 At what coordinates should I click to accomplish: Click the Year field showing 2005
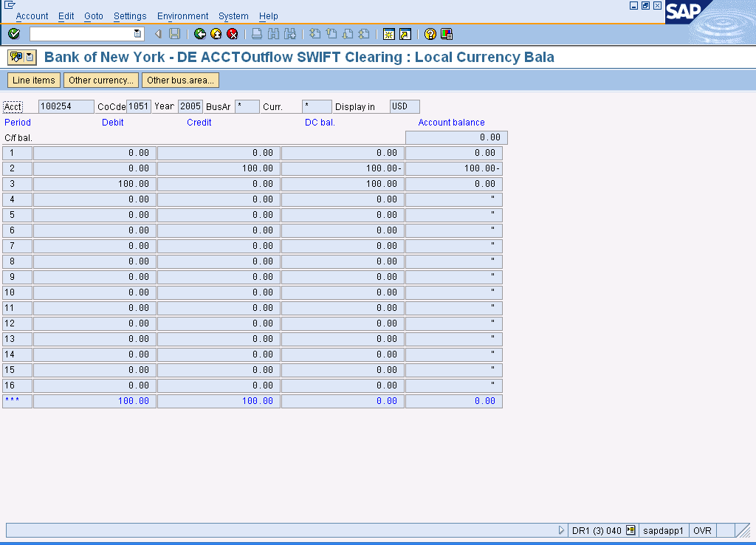(x=190, y=106)
